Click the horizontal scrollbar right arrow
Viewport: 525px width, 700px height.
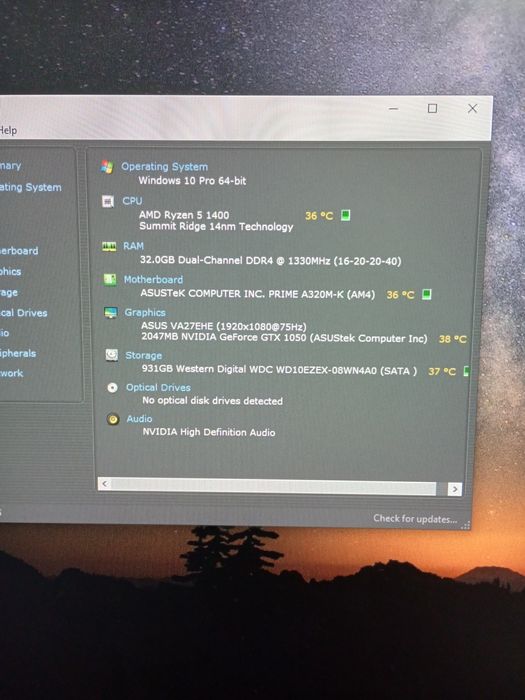454,489
